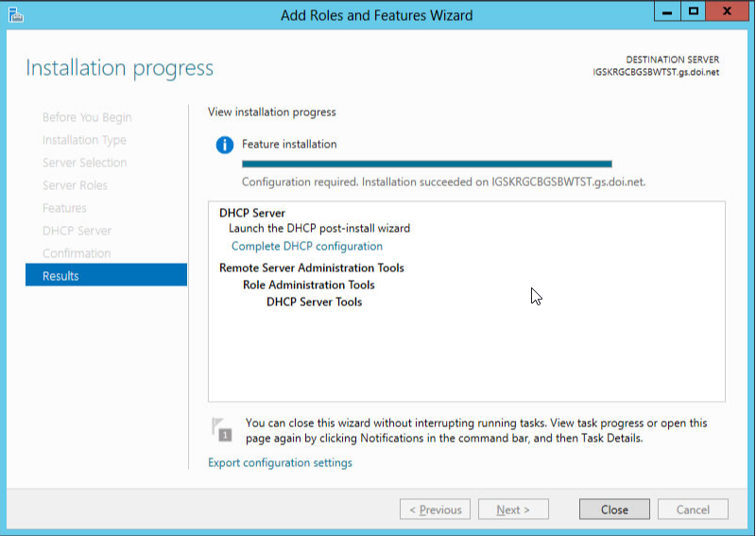Viewport: 756px width, 536px height.
Task: Select Confirmation step in sidebar
Action: point(77,253)
